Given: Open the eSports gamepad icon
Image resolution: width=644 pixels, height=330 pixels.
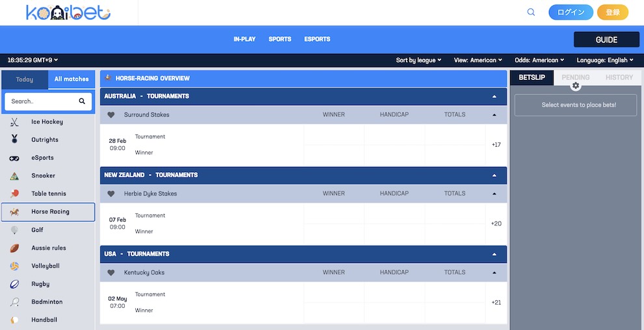Looking at the screenshot, I should [14, 158].
